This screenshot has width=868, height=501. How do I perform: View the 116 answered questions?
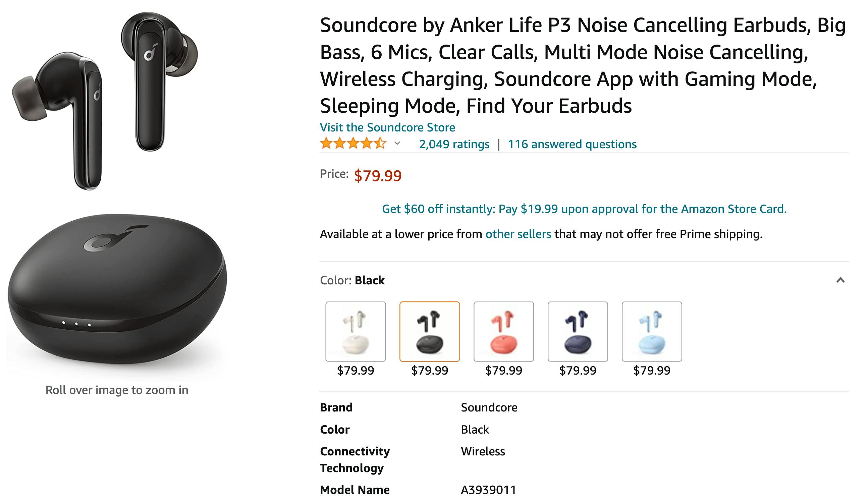tap(572, 144)
